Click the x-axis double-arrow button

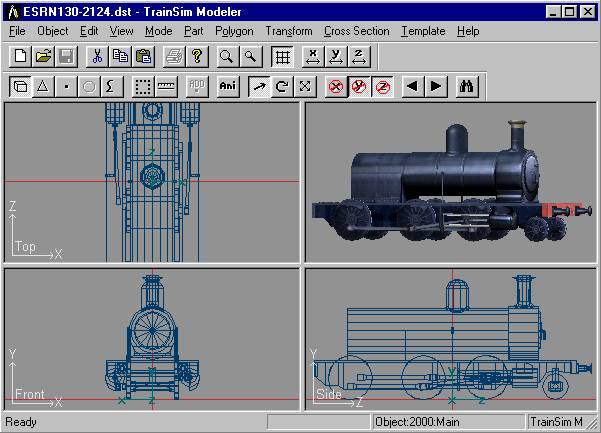[x=313, y=57]
